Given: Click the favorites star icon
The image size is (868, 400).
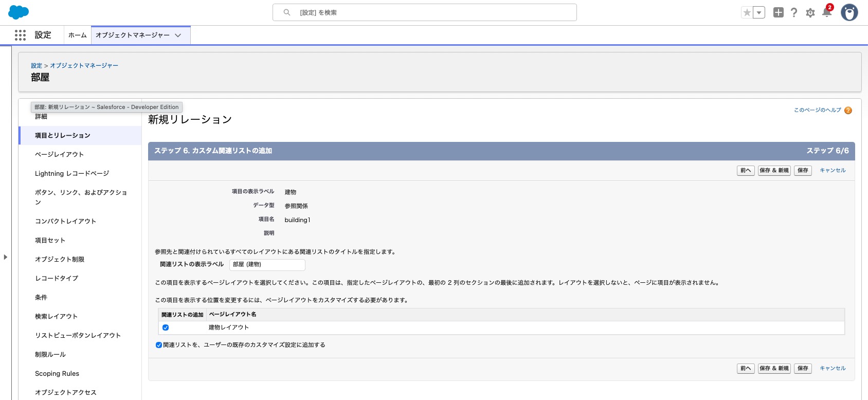Looking at the screenshot, I should click(x=747, y=13).
